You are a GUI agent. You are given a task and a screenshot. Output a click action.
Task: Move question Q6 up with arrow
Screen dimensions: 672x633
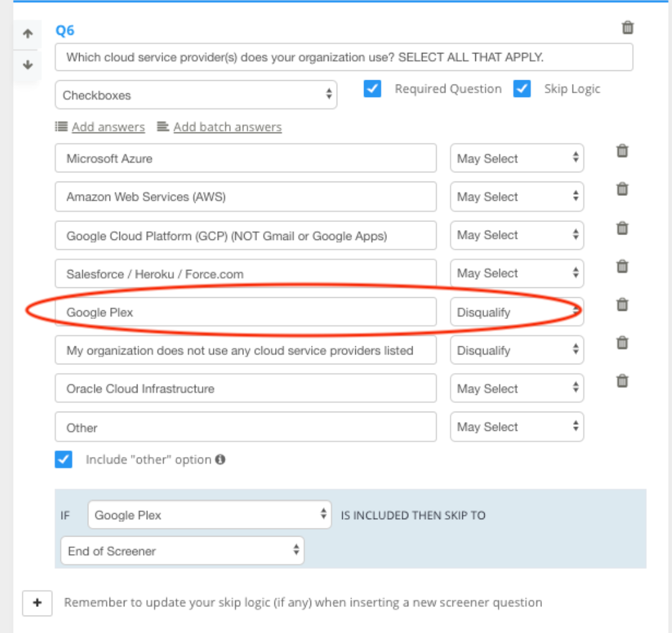point(27,34)
